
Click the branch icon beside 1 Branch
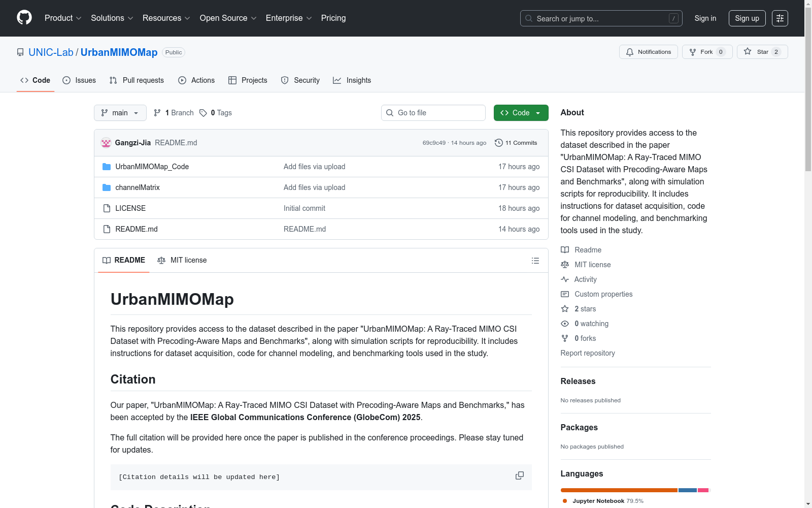(157, 113)
